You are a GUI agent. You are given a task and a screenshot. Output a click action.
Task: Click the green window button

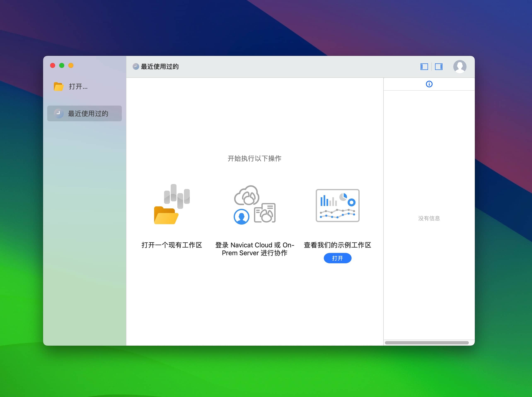(62, 65)
